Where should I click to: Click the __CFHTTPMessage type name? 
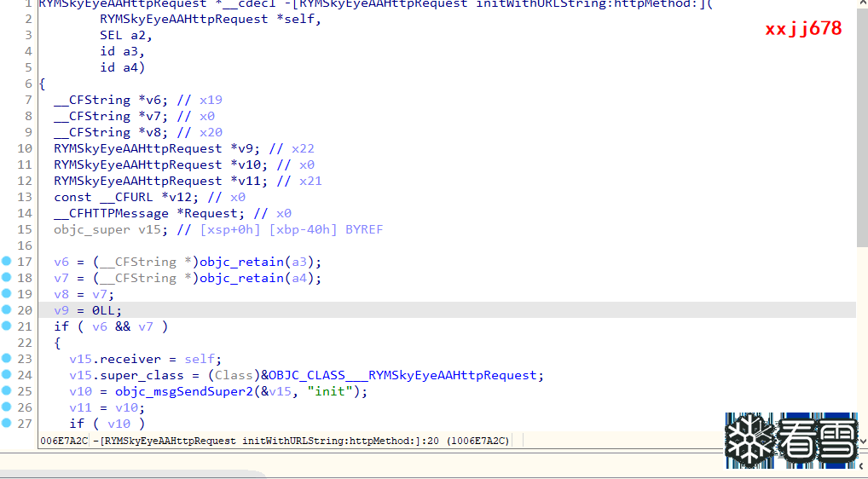(x=111, y=213)
